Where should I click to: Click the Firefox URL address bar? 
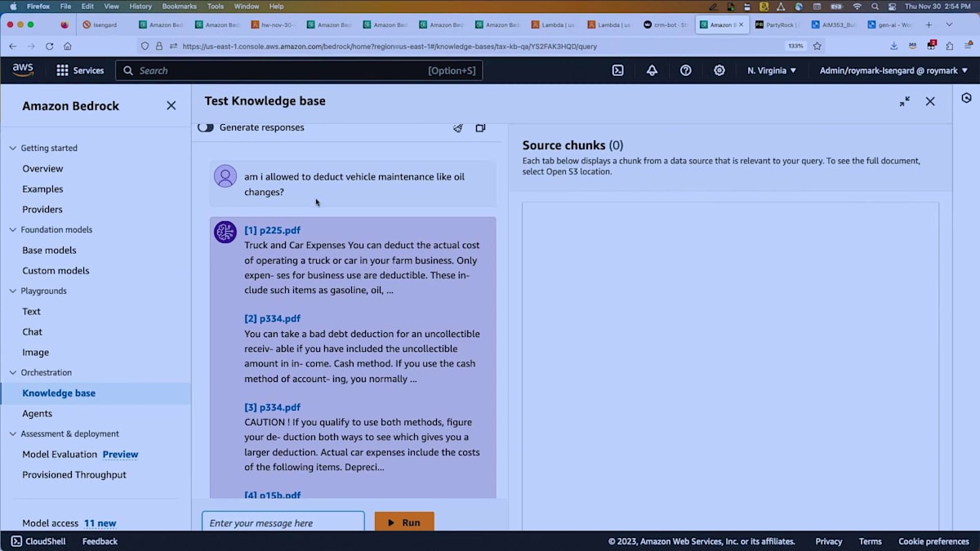[482, 47]
